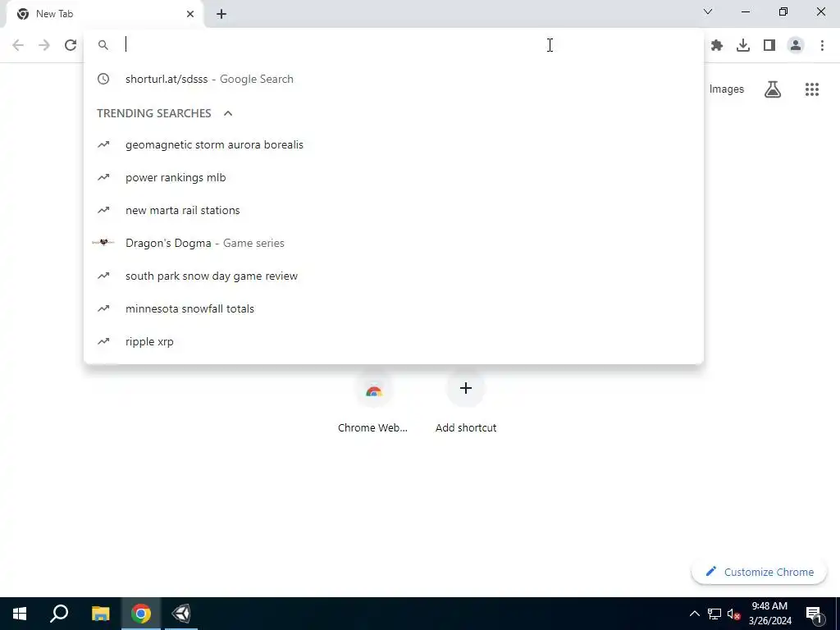Viewport: 840px width, 630px height.
Task: Select ripple xrp suggestion
Action: 393,341
